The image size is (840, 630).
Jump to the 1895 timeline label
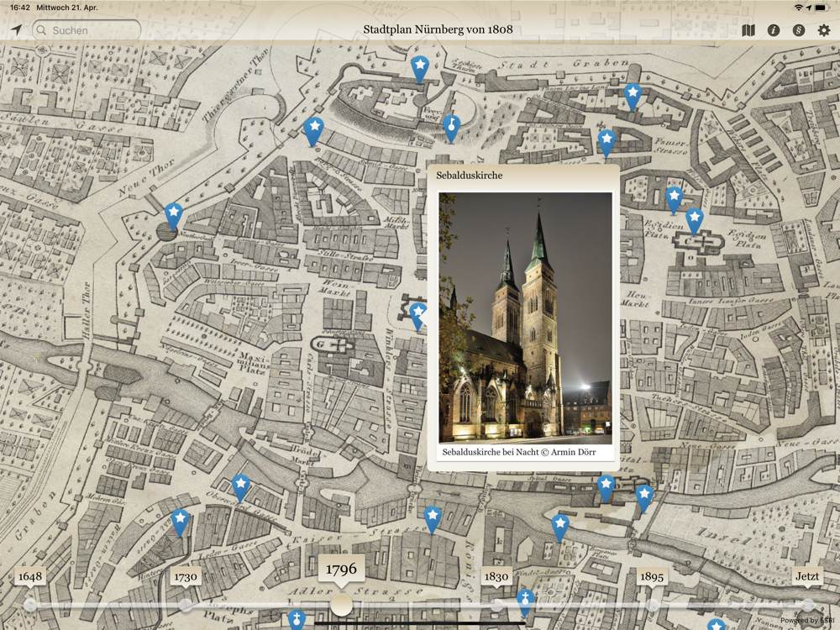[652, 577]
